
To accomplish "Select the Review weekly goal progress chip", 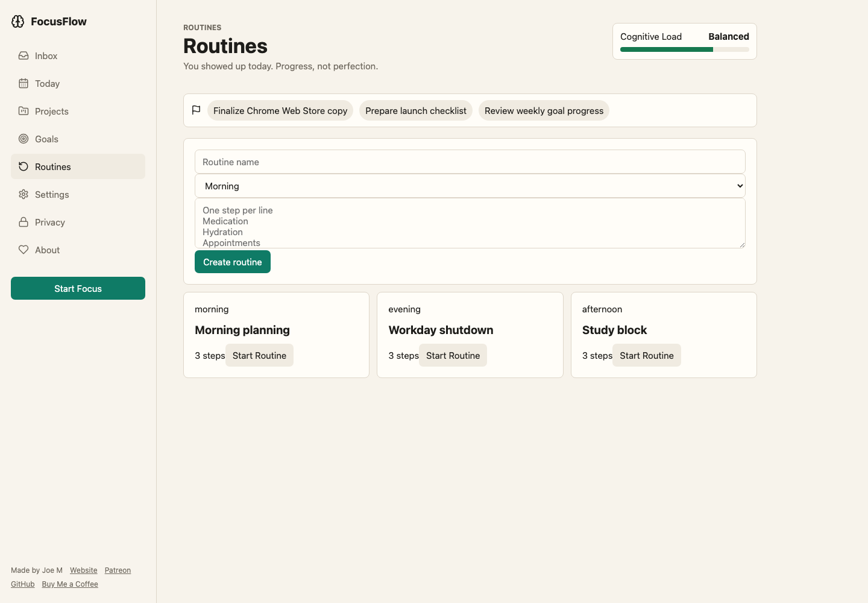I will coord(544,110).
